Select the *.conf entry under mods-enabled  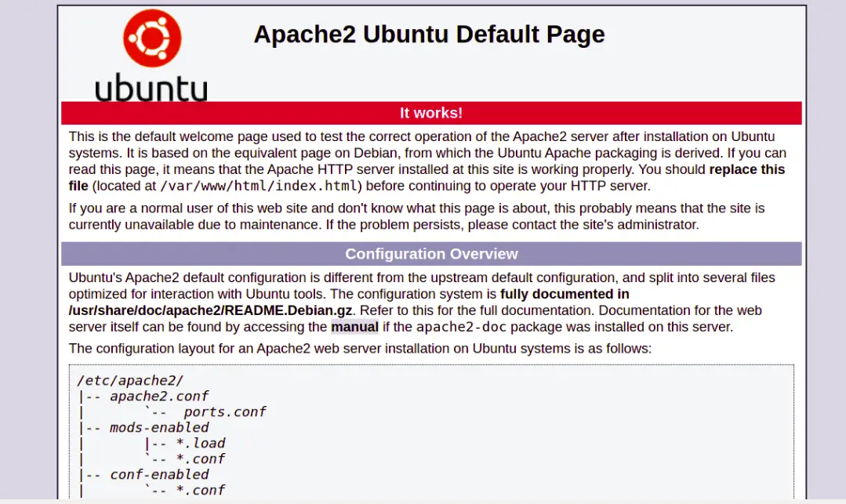pyautogui.click(x=201, y=459)
